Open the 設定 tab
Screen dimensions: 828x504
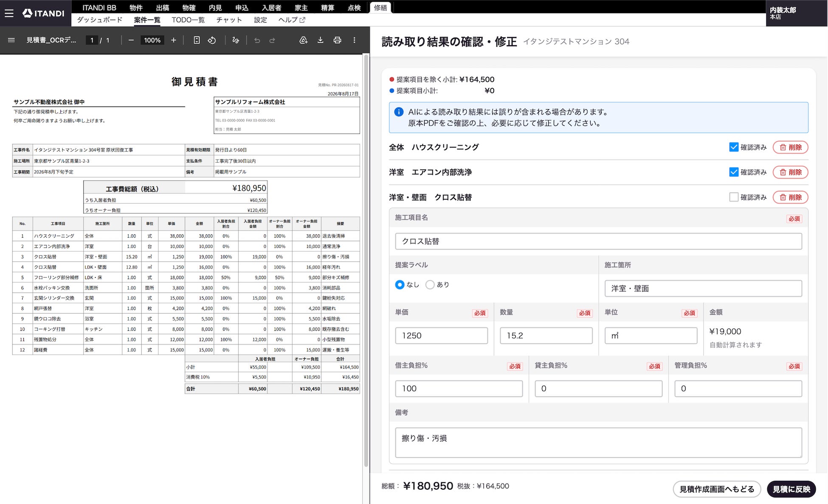click(260, 20)
